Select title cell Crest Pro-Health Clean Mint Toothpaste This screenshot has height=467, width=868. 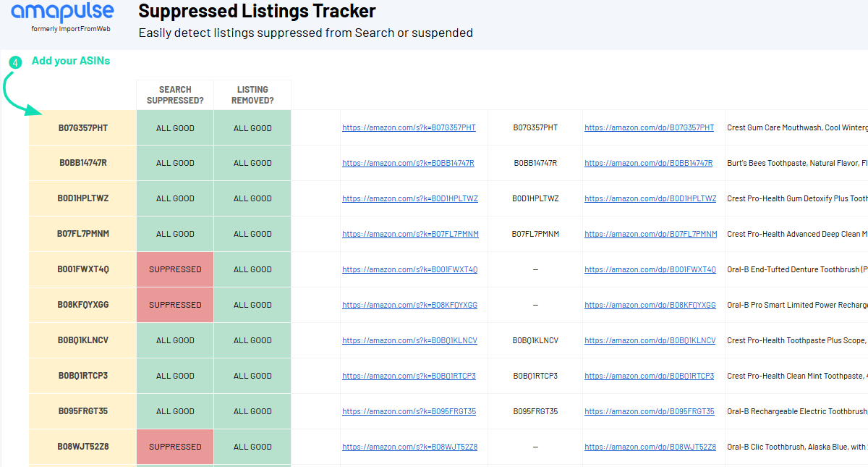pyautogui.click(x=797, y=376)
